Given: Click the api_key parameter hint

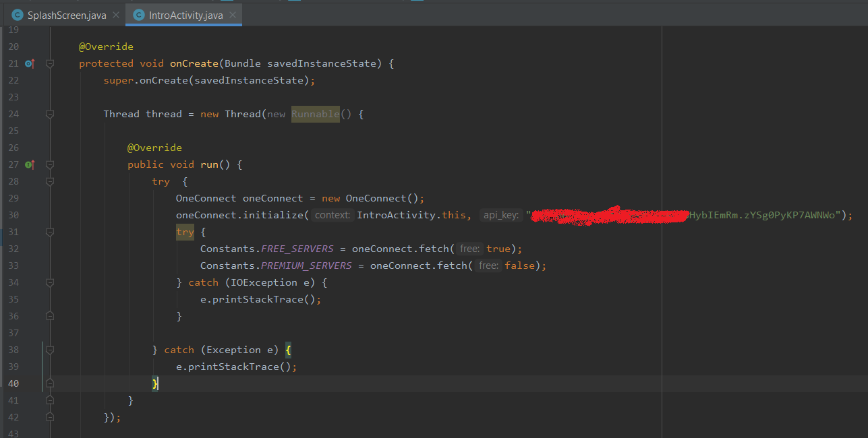Looking at the screenshot, I should pyautogui.click(x=501, y=215).
